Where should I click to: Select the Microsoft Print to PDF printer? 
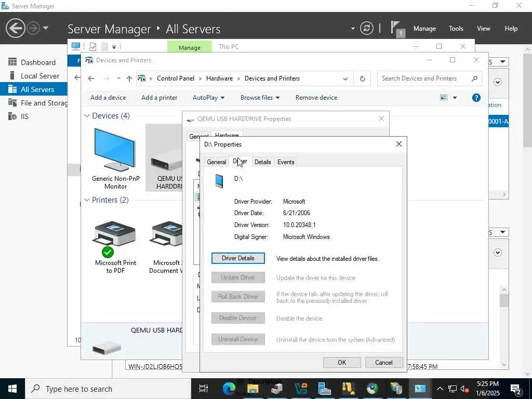tap(115, 247)
